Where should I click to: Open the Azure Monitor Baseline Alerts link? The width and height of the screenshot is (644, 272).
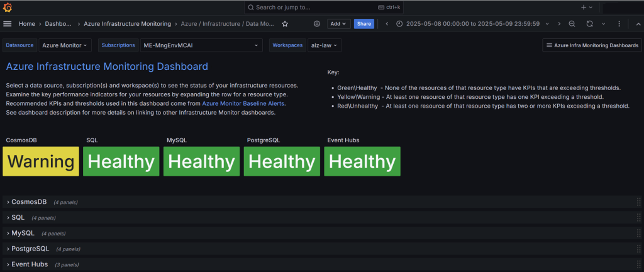(243, 103)
